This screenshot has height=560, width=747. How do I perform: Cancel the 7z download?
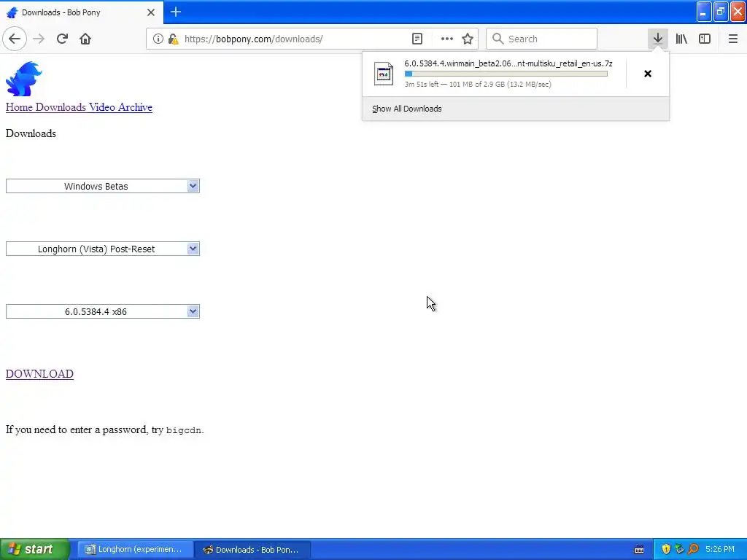(648, 74)
